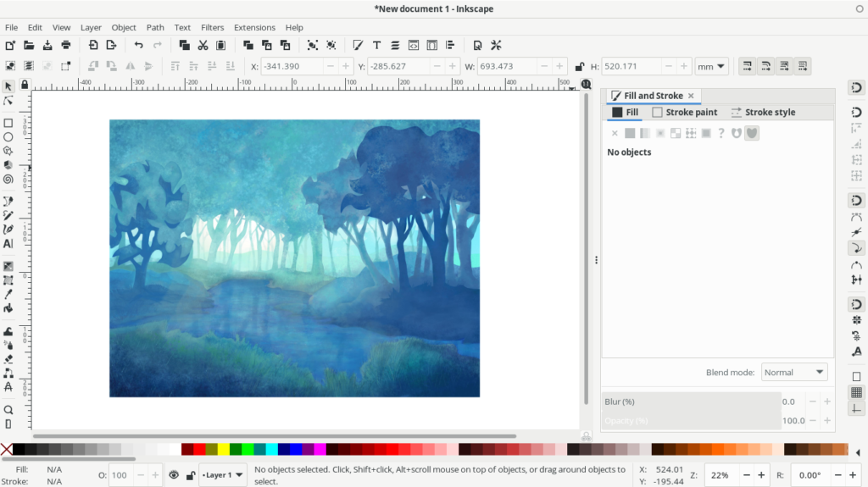The width and height of the screenshot is (868, 487).
Task: Toggle the width/height ratio lock
Action: (579, 66)
